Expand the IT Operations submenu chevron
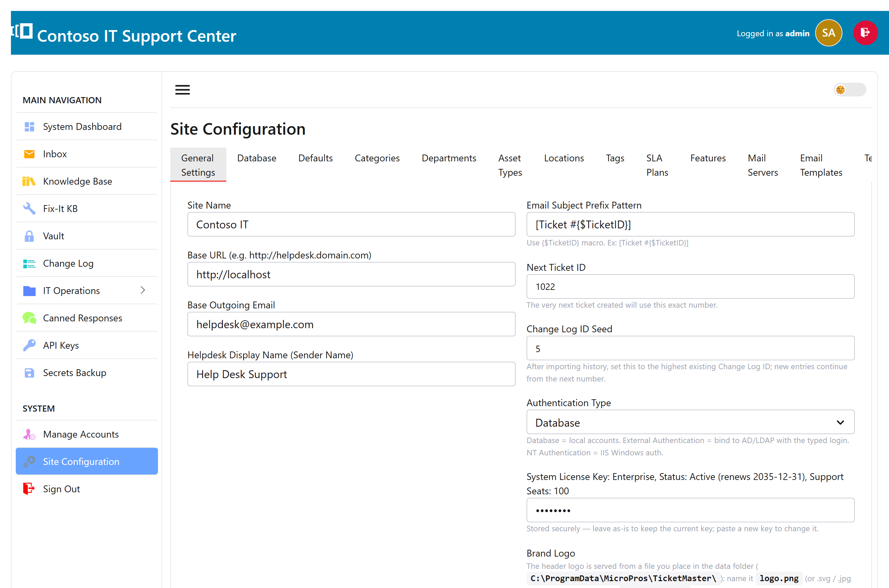The height and width of the screenshot is (588, 889). coord(143,290)
